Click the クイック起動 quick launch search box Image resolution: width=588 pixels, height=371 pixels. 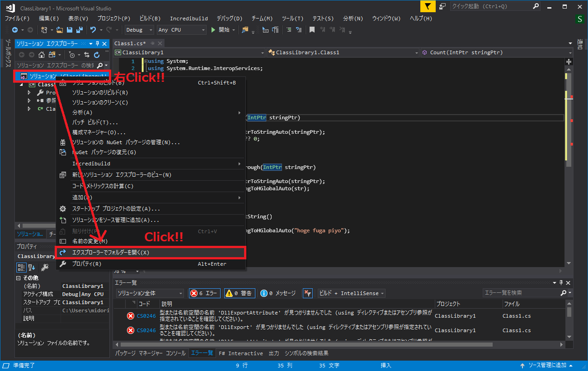[495, 6]
